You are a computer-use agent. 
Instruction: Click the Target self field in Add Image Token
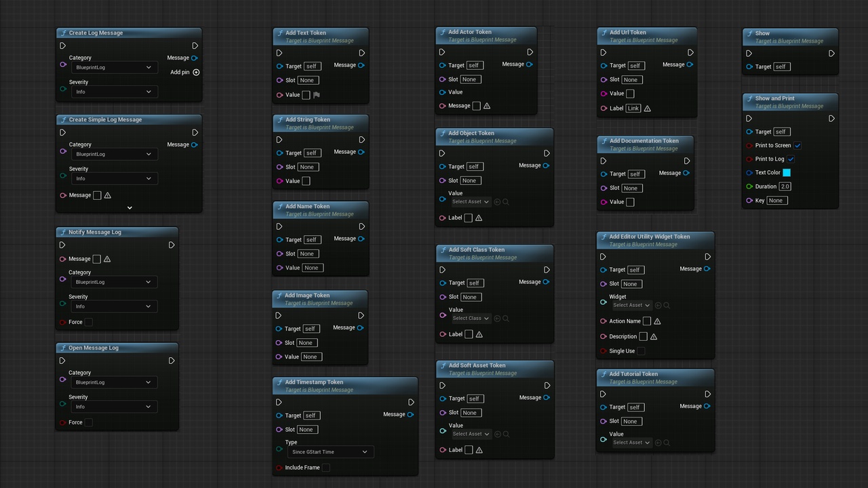click(x=311, y=329)
